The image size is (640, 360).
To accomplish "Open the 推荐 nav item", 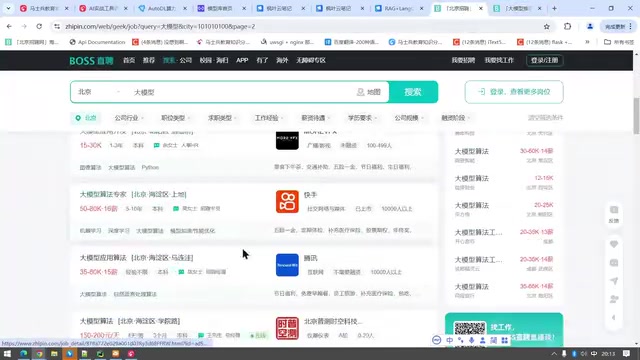I will point(149,60).
